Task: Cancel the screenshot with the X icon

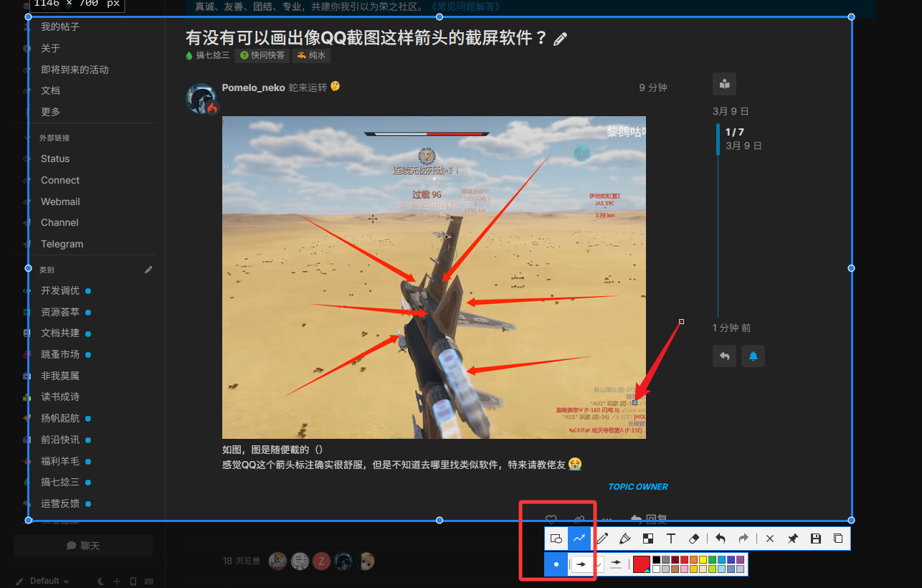Action: pyautogui.click(x=770, y=539)
